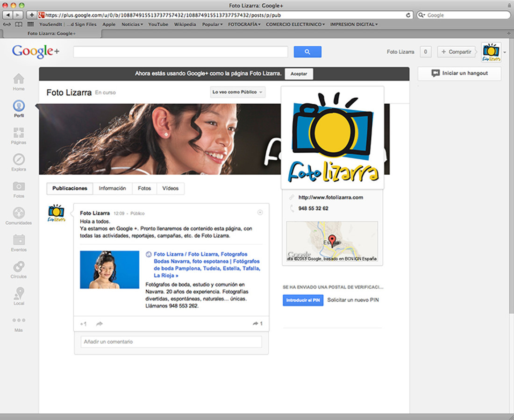Open Top Sites grid icon
514x420 pixels.
tap(30, 24)
